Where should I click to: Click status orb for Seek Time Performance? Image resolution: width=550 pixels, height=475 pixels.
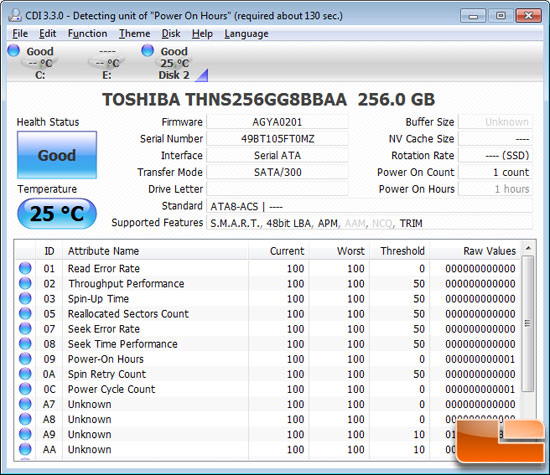25,343
